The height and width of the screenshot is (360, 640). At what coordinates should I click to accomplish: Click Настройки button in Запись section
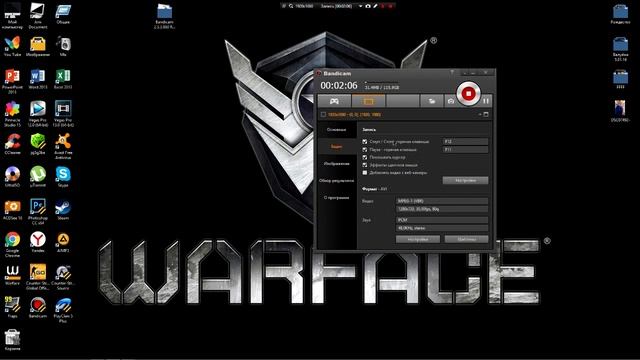pyautogui.click(x=465, y=180)
